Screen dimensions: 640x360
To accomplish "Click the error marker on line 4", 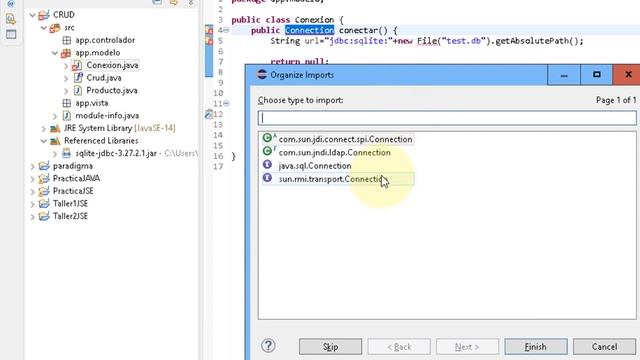I will tap(209, 30).
